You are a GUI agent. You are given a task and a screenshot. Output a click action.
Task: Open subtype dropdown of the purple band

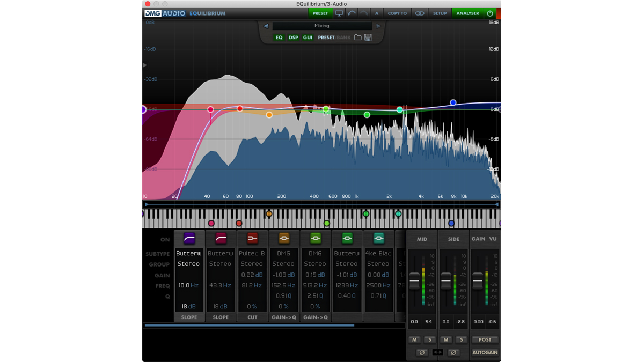tap(188, 253)
